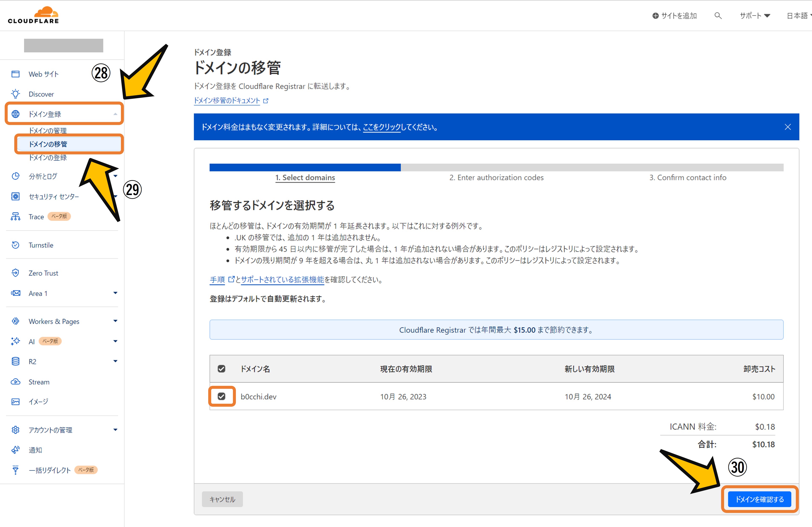Image resolution: width=812 pixels, height=527 pixels.
Task: Click the plus icon for サイトを追加
Action: pyautogui.click(x=655, y=16)
